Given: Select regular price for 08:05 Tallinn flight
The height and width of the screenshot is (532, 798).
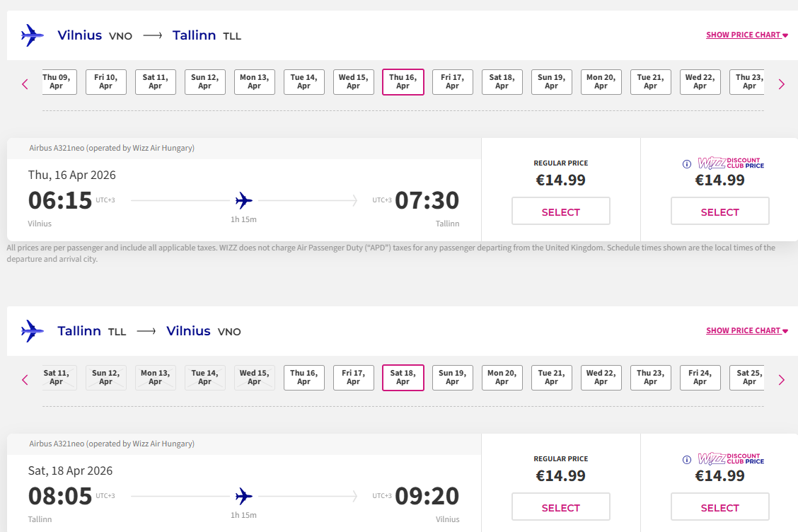Looking at the screenshot, I should pos(560,507).
